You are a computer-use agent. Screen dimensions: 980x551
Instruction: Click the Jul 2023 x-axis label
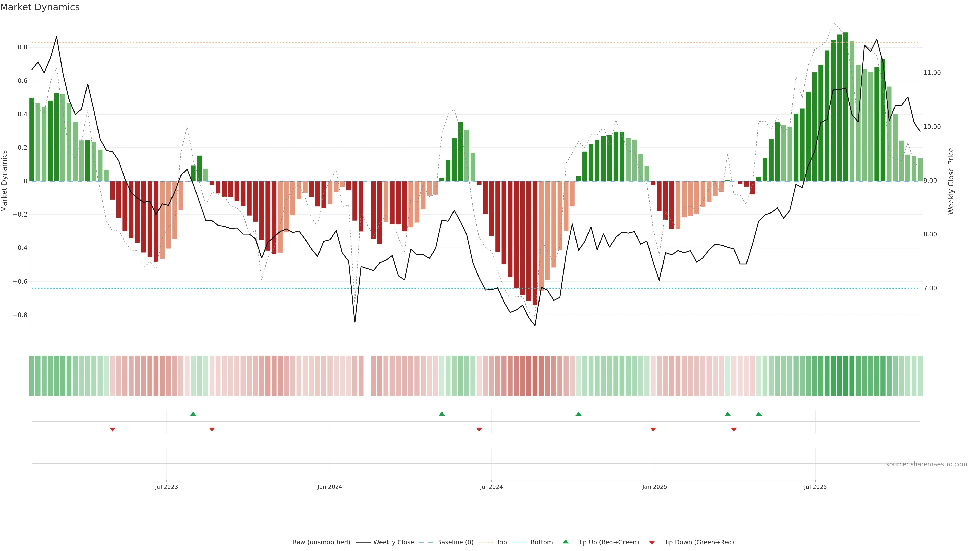pyautogui.click(x=166, y=487)
